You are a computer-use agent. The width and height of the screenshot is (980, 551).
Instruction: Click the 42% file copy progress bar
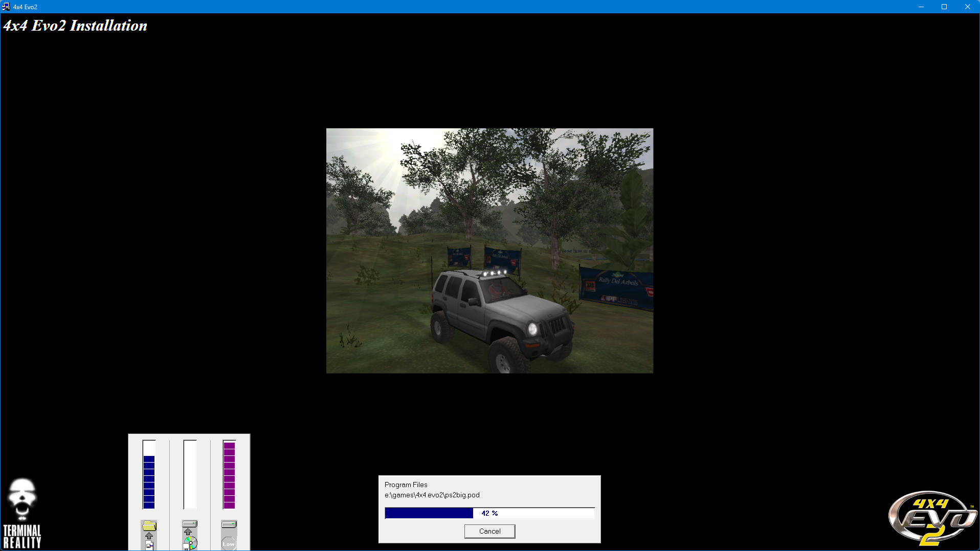[x=489, y=513]
